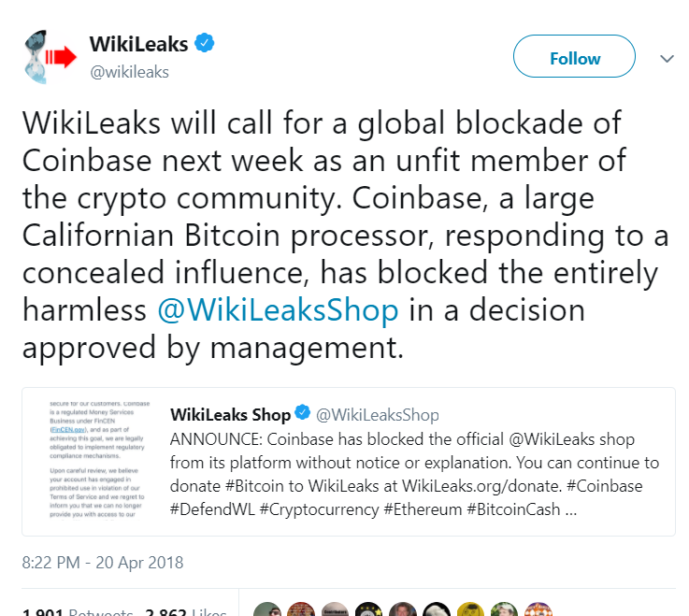Click the WikiLeaks Shop verified badge
The height and width of the screenshot is (616, 689).
pos(302,413)
